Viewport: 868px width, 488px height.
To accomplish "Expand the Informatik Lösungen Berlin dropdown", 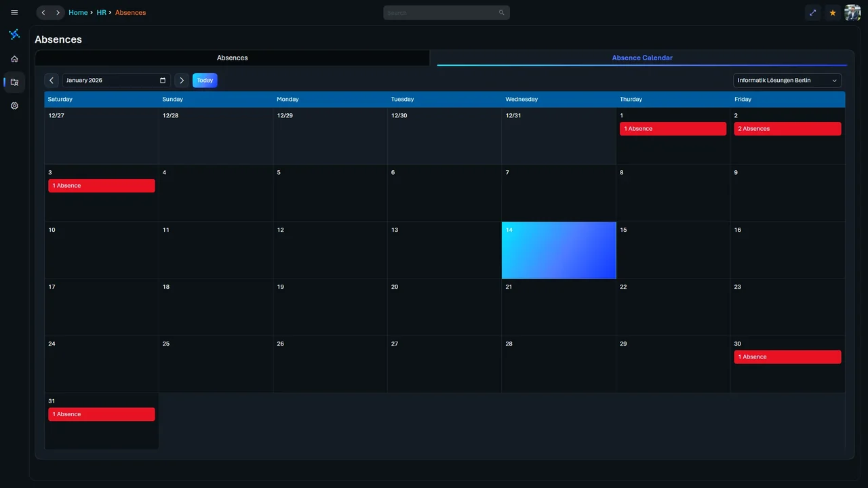I will pos(787,81).
